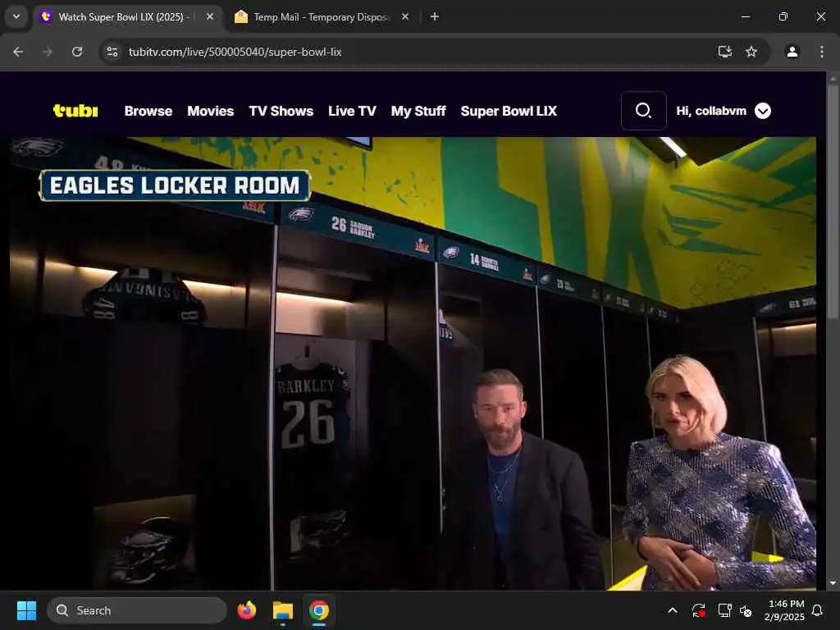
Task: Switch to Live TV
Action: [x=352, y=111]
